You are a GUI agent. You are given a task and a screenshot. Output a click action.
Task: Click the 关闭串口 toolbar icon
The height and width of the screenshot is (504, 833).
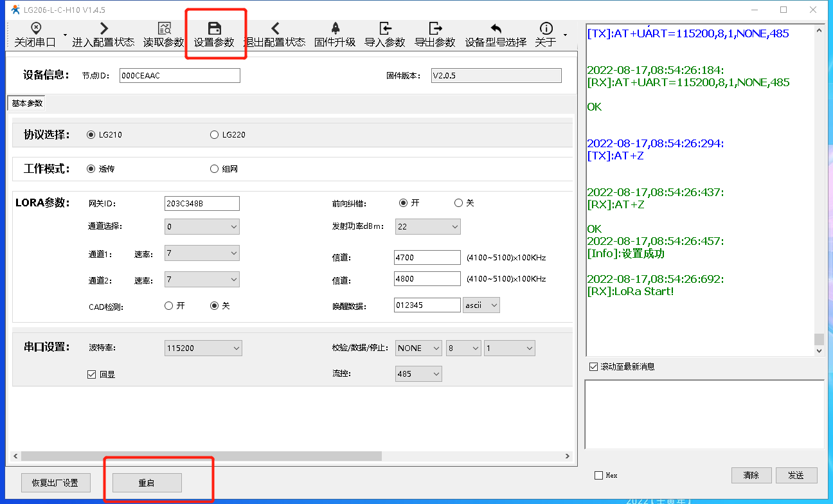click(35, 29)
